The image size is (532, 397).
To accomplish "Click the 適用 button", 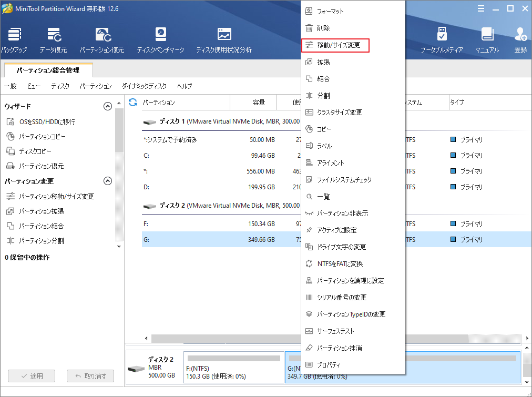I will (x=31, y=375).
